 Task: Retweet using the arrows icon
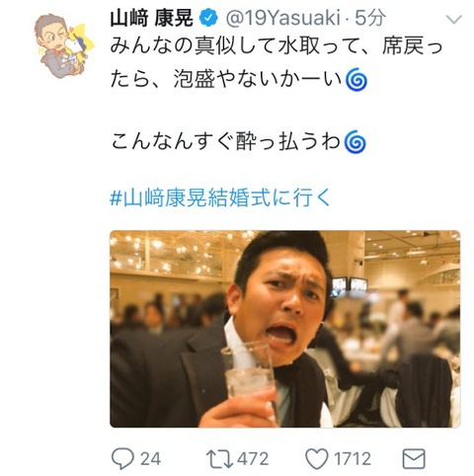[x=220, y=458]
